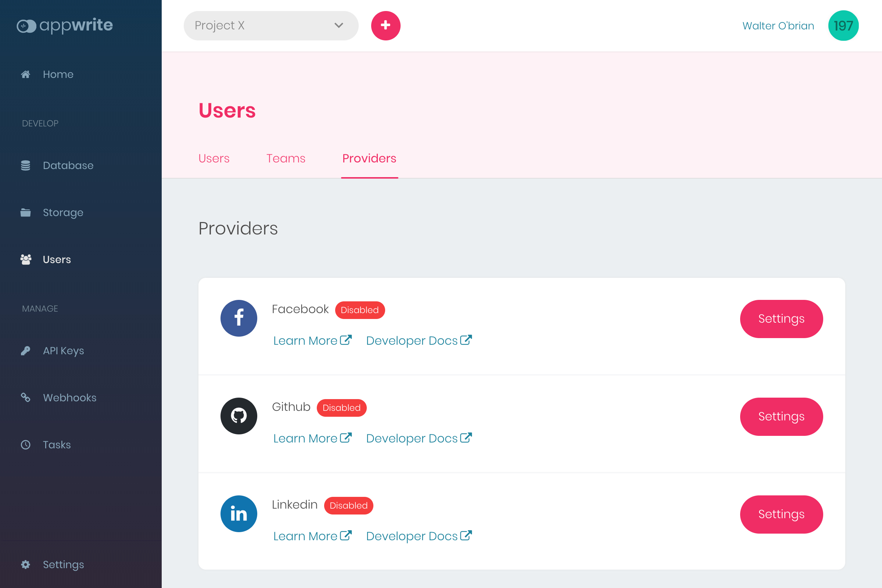The image size is (882, 588).
Task: Click Settings for Linkedin provider
Action: (782, 514)
